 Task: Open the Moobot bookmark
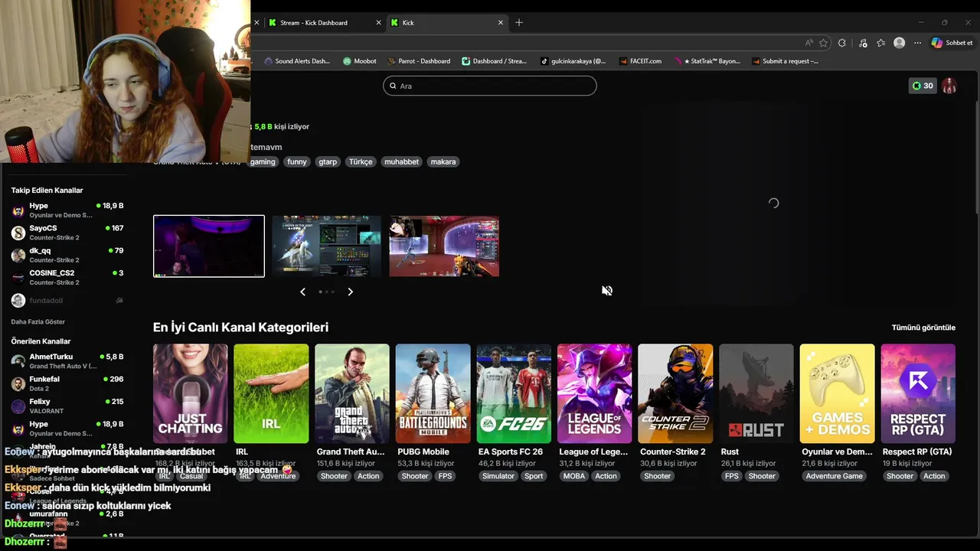[x=360, y=61]
